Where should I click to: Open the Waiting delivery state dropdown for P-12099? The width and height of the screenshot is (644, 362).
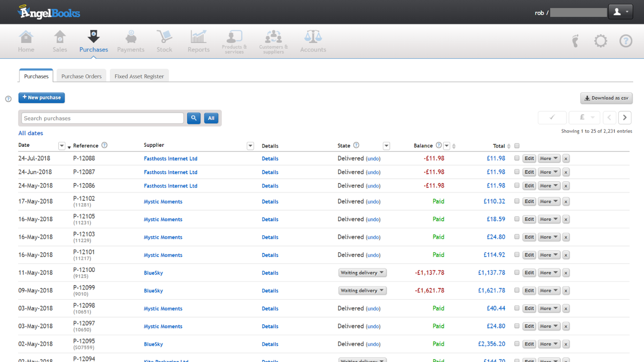point(362,290)
